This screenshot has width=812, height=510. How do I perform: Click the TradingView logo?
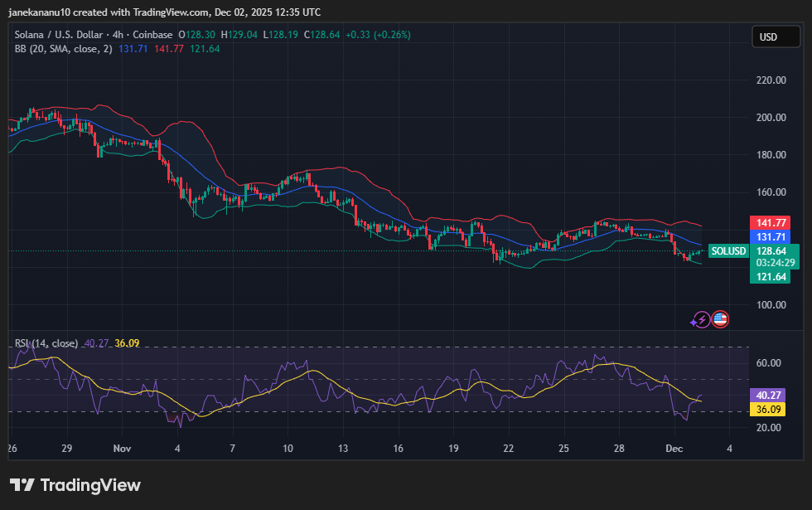click(x=75, y=485)
